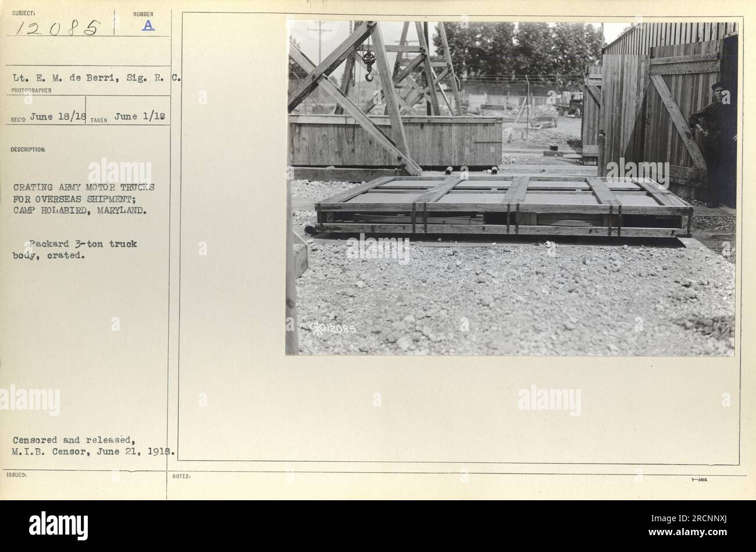Click the received date June 18/18
Viewport: 756px width, 552px height.
point(57,116)
